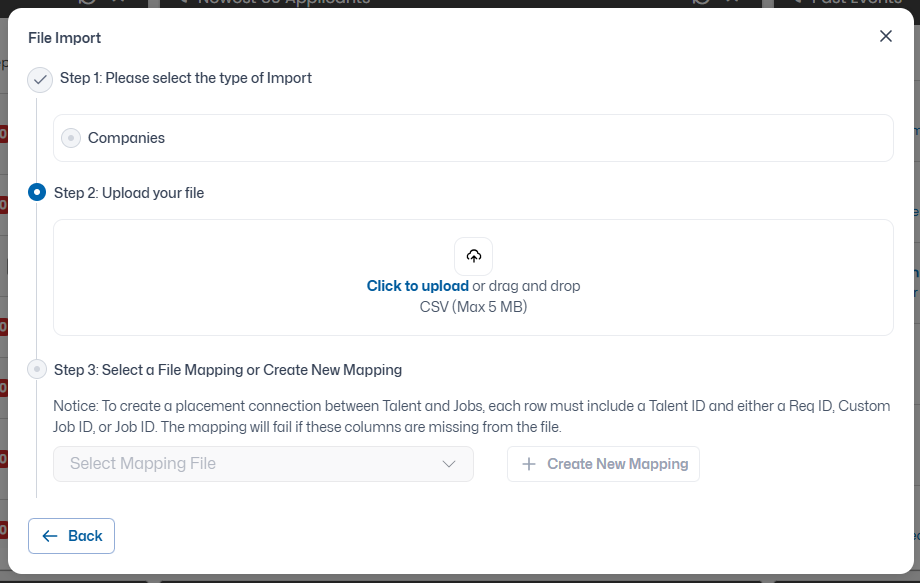Click the cloud upload icon

coord(473,256)
